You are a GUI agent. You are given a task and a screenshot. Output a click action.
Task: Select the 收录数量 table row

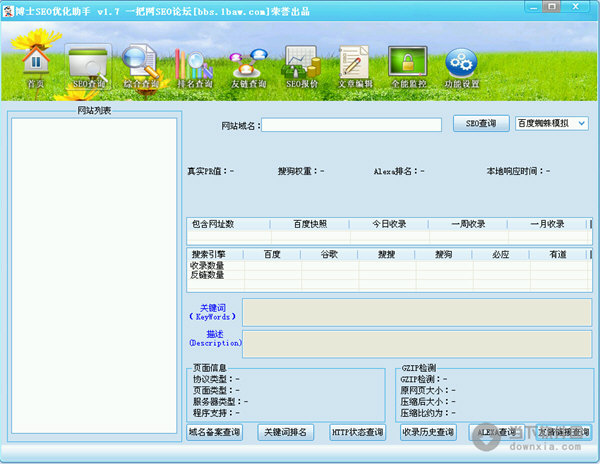[x=389, y=265]
